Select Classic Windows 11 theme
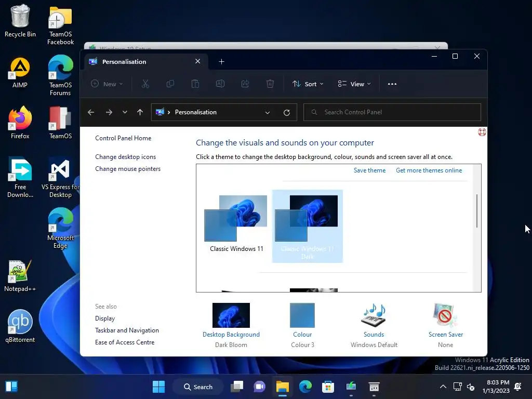 [x=236, y=224]
